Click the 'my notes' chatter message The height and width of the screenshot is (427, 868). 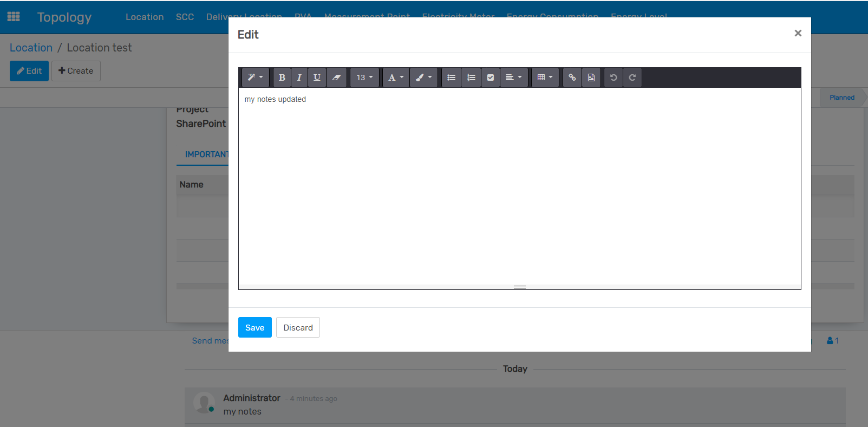point(242,412)
